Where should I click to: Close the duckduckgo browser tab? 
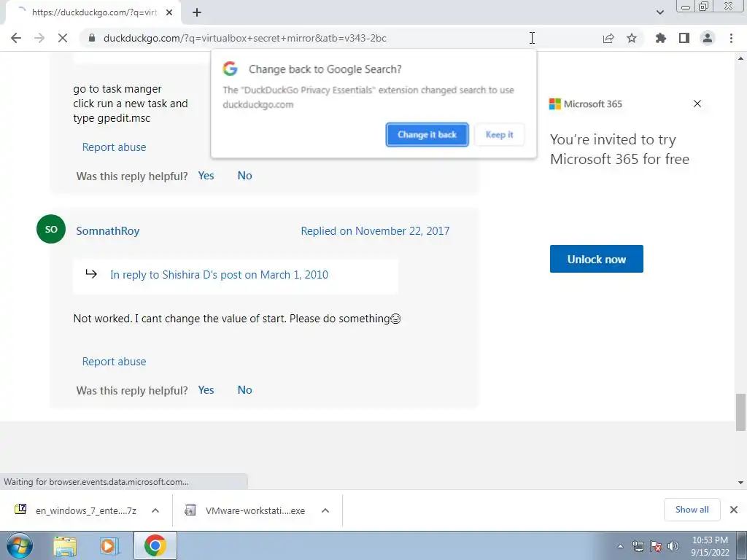[x=169, y=12]
